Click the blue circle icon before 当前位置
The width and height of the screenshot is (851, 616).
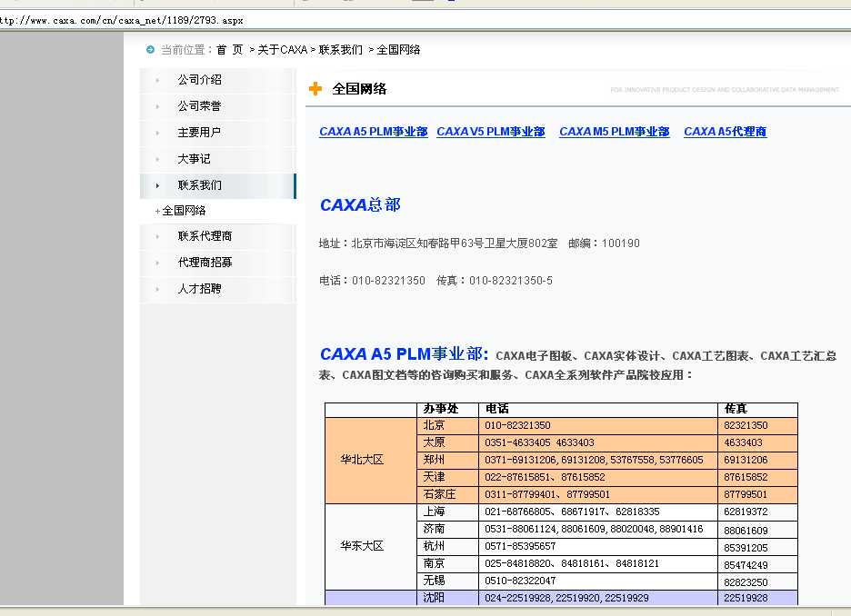150,50
